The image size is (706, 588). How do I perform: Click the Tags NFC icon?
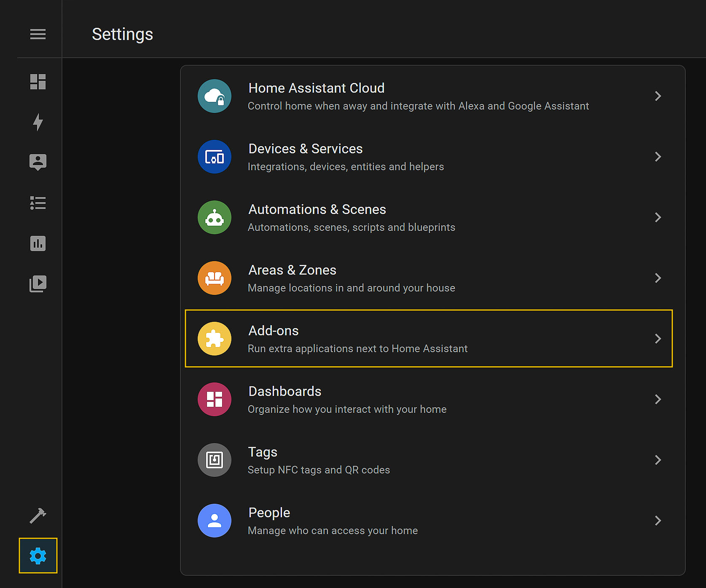pos(215,460)
